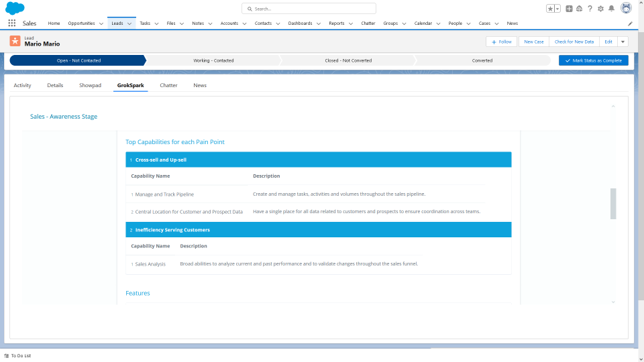Select the Converted stage

482,60
